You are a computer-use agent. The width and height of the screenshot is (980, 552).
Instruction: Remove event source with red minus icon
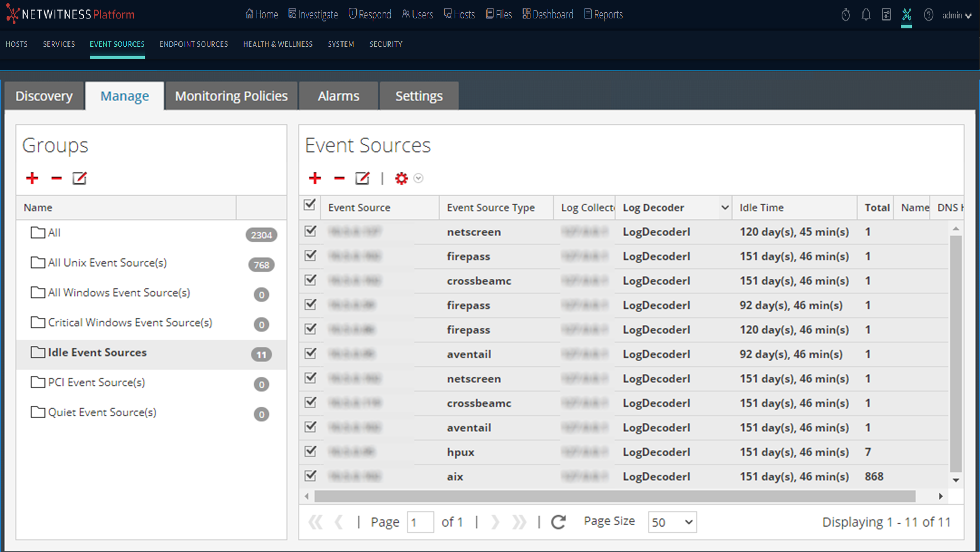click(x=338, y=178)
